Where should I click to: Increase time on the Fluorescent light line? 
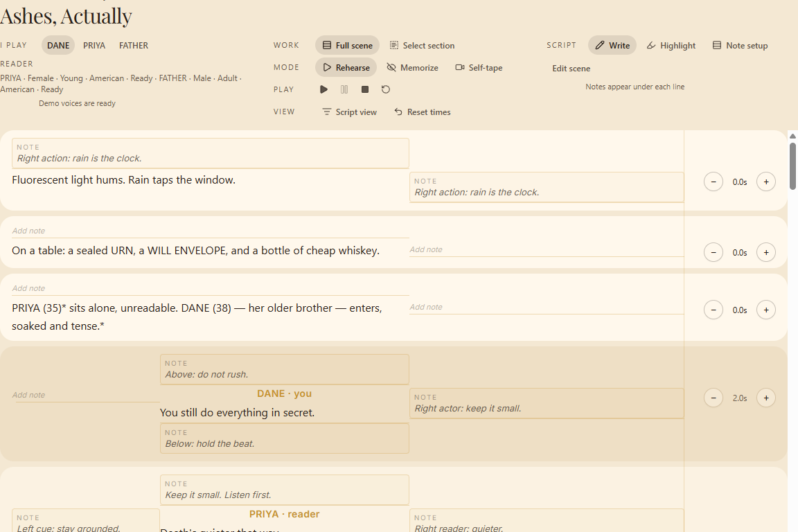[766, 181]
